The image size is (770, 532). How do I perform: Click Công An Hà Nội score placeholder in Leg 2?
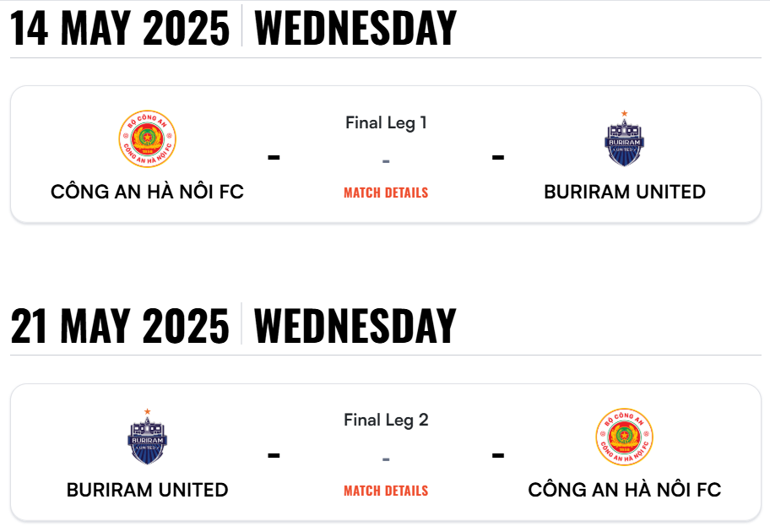click(x=498, y=455)
